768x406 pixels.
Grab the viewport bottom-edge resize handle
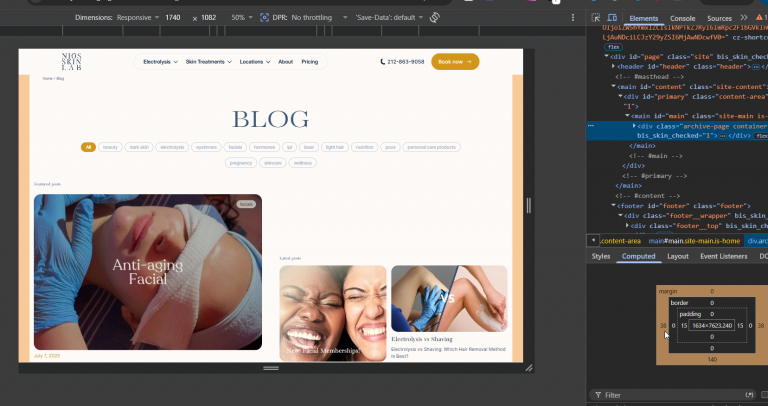point(271,368)
